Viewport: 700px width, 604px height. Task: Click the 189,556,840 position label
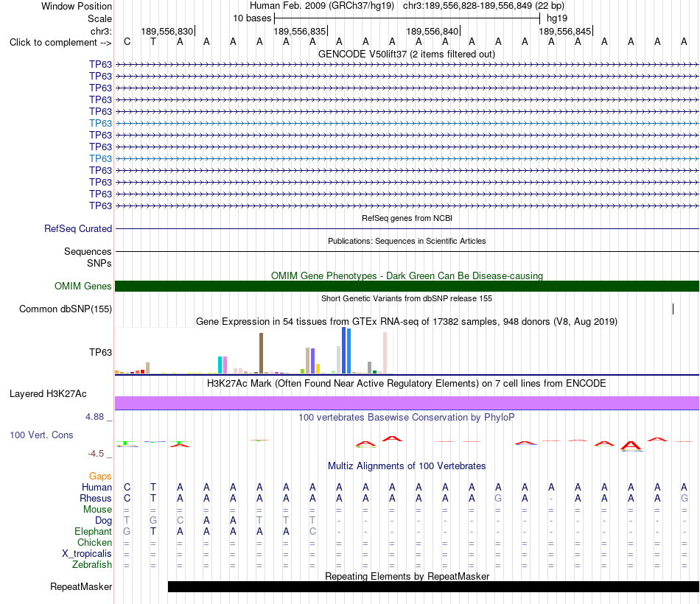point(432,31)
